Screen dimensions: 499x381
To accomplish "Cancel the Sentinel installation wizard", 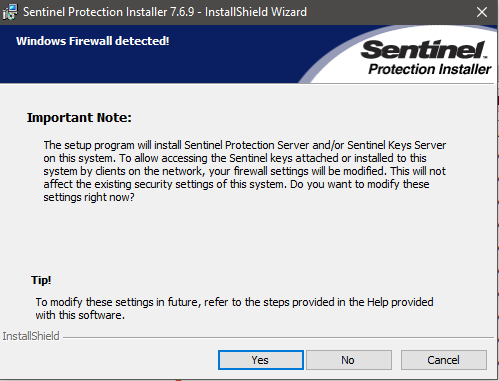I will coord(444,360).
